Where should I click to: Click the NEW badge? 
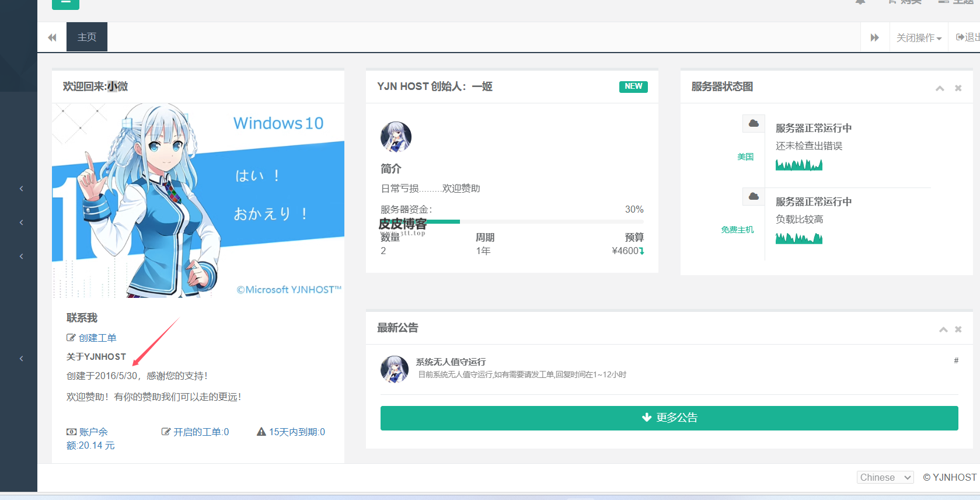[x=633, y=86]
